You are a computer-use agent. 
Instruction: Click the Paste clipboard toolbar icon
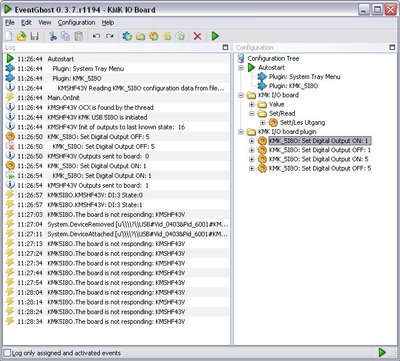[x=79, y=36]
